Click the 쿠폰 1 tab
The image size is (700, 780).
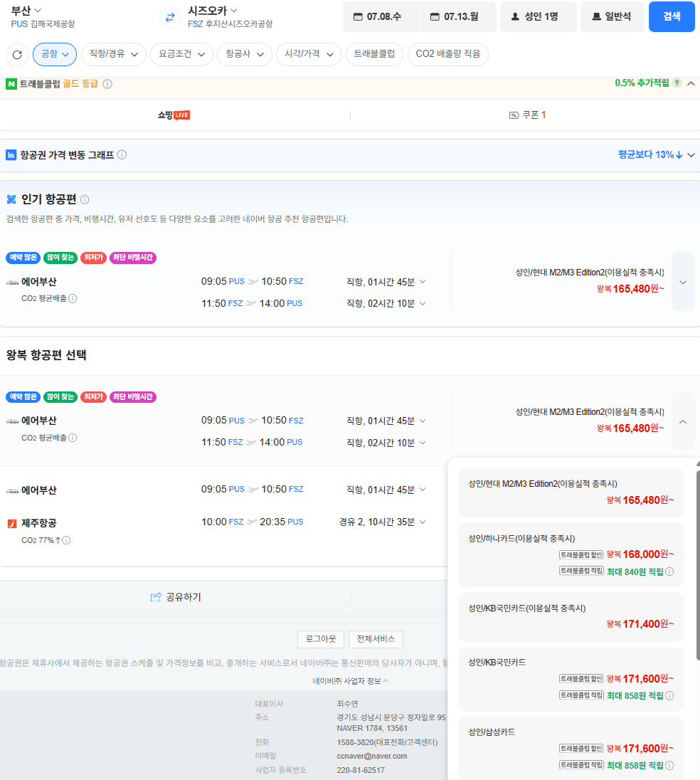(527, 115)
